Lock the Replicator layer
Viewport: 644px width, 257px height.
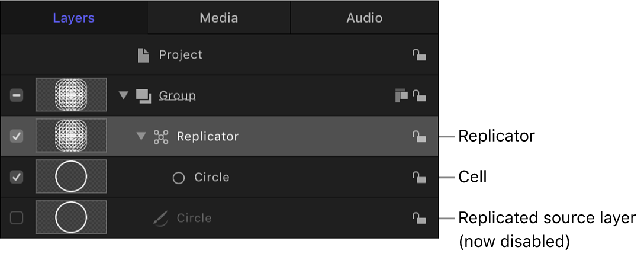coord(419,137)
